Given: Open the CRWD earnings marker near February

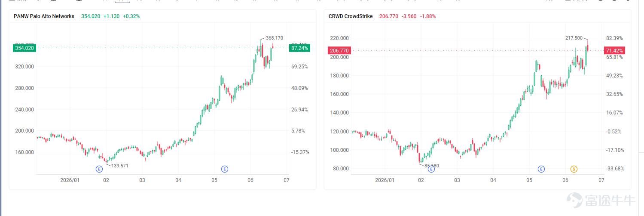Looking at the screenshot, I should [431, 169].
